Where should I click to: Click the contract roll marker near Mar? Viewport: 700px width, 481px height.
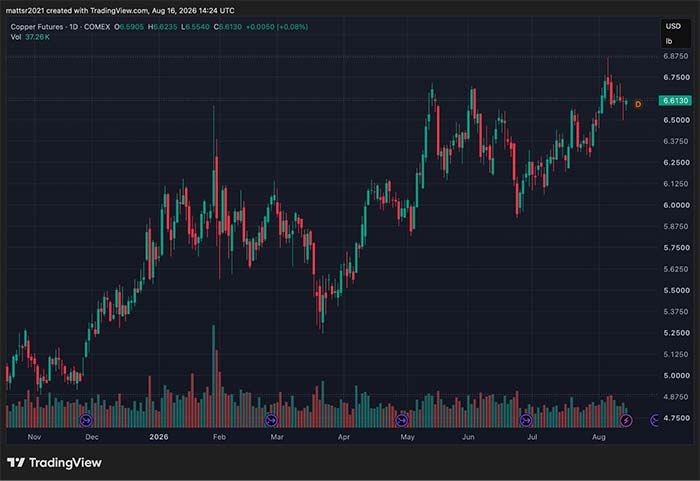pyautogui.click(x=271, y=420)
